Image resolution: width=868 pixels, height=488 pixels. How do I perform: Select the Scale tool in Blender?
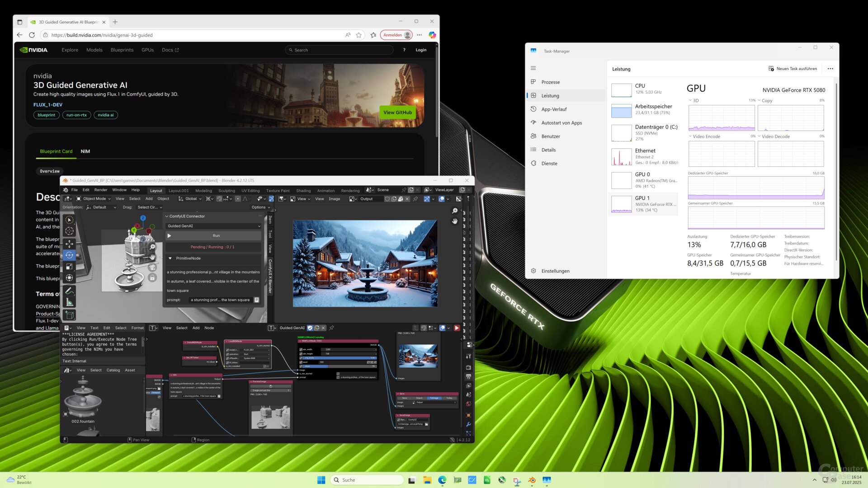[x=69, y=267]
